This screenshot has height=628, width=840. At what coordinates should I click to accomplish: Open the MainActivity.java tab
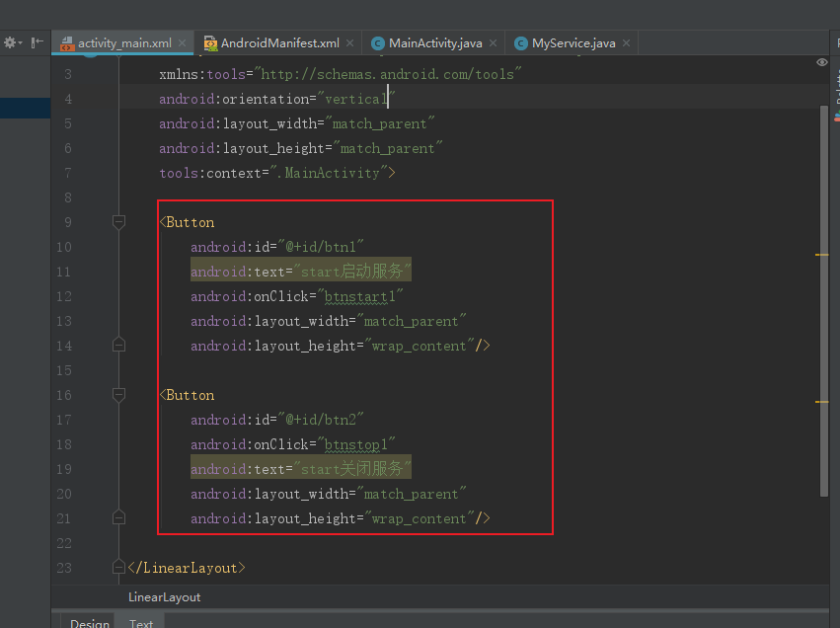(x=435, y=42)
